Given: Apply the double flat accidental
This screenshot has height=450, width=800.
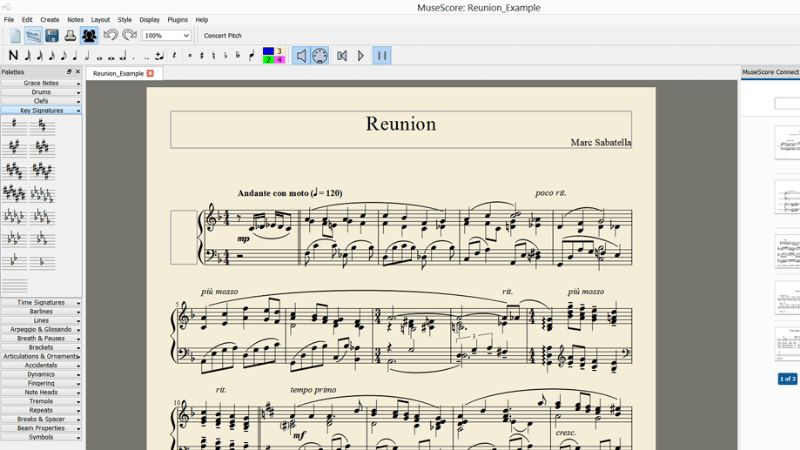Looking at the screenshot, I should click(238, 56).
